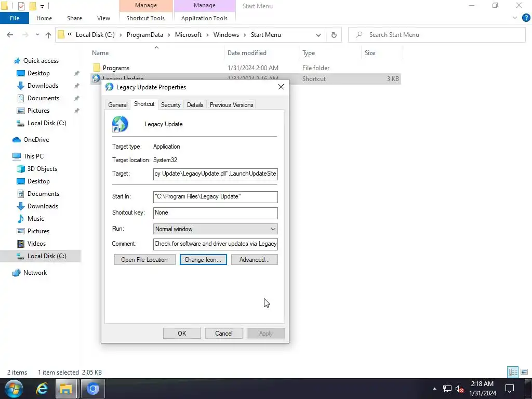Click in the Target field
Image resolution: width=532 pixels, height=399 pixels.
pos(216,174)
